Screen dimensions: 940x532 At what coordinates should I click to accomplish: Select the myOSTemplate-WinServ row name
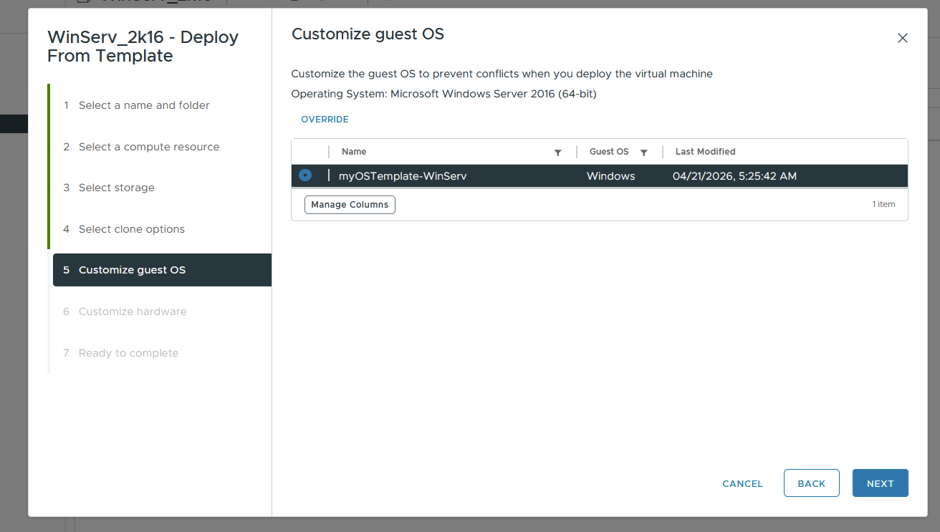coord(402,176)
